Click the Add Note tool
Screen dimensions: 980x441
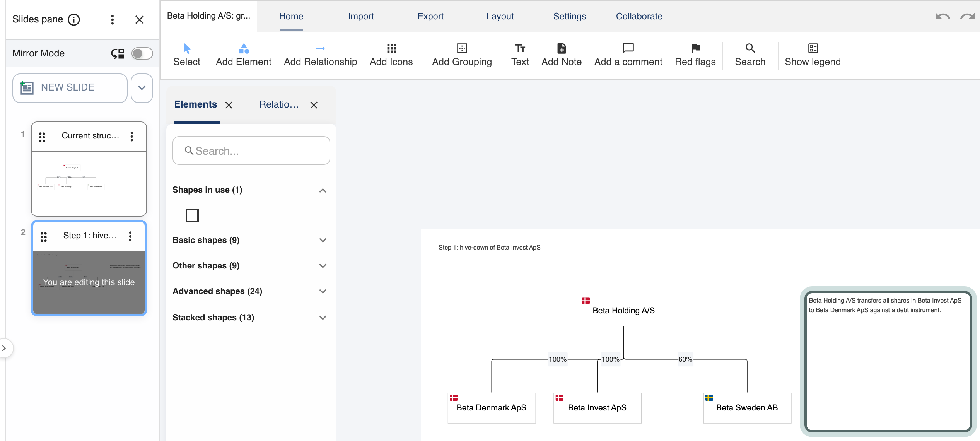point(562,55)
